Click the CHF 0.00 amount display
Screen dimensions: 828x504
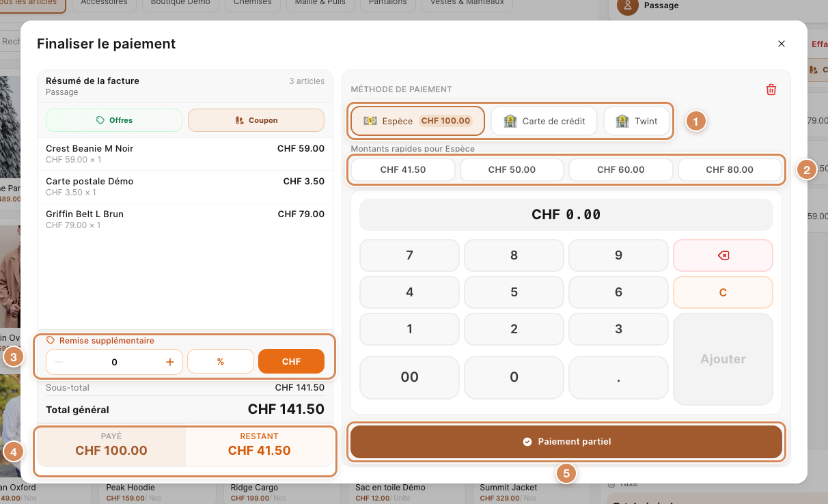[x=566, y=214]
